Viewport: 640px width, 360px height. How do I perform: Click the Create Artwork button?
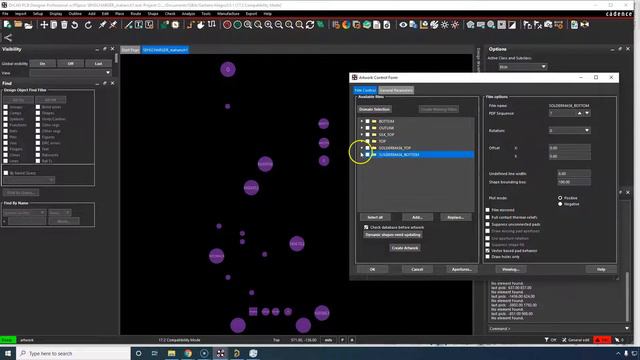(x=404, y=248)
